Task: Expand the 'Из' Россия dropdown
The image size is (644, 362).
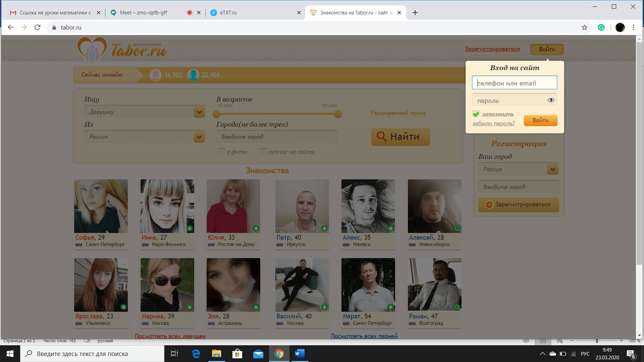Action: pyautogui.click(x=199, y=137)
